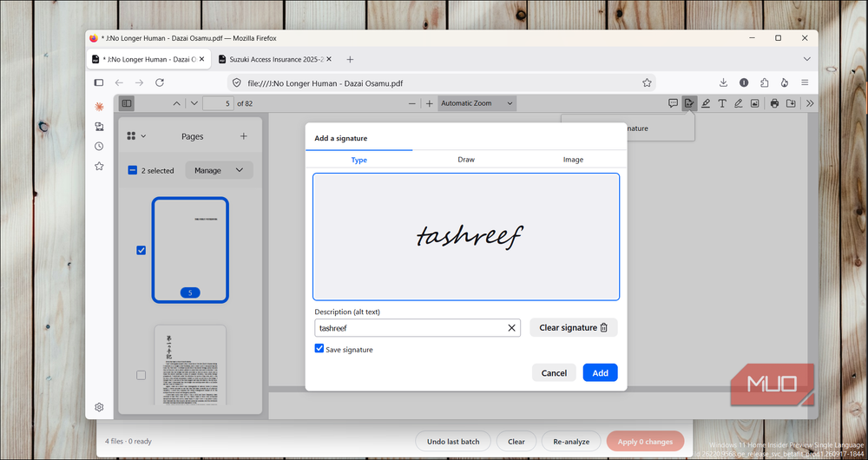The height and width of the screenshot is (460, 868).
Task: Click the Add button
Action: click(x=600, y=373)
